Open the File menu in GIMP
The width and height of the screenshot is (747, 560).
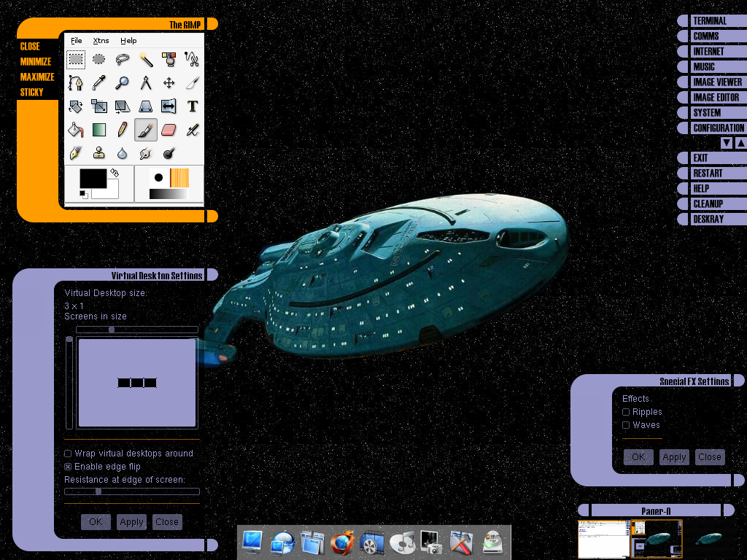click(x=77, y=41)
